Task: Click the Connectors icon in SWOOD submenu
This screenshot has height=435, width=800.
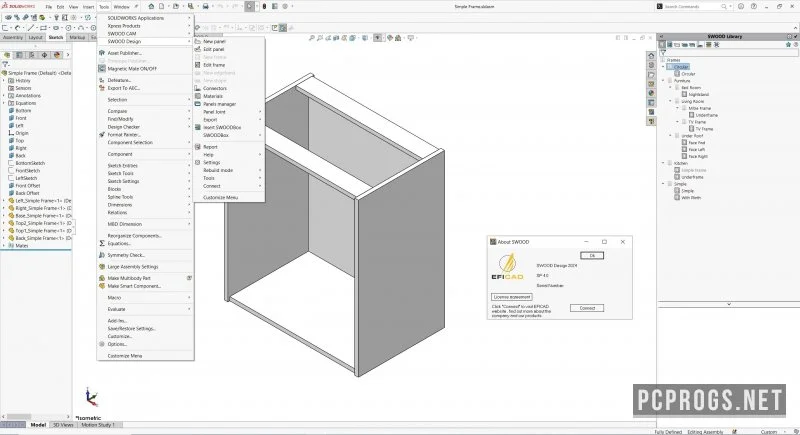Action: tap(197, 88)
